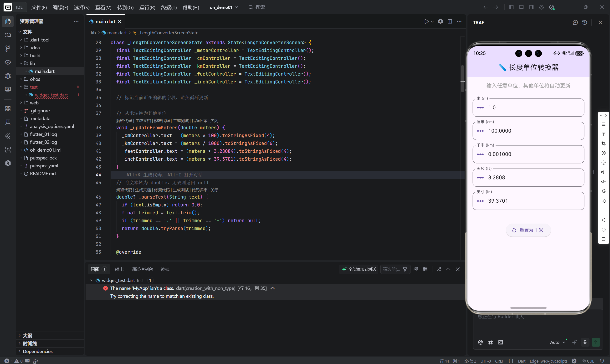Click the run triangle icon in editor toolbar

coord(426,22)
